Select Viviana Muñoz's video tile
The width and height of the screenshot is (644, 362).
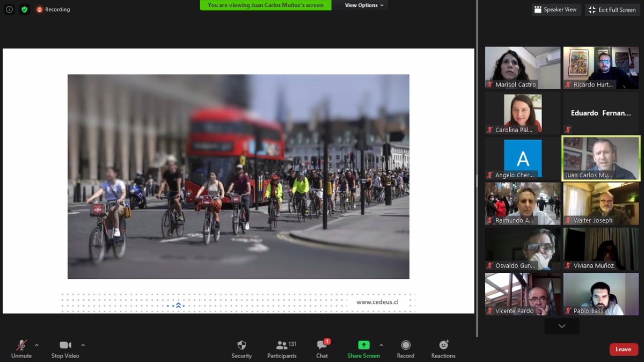[x=601, y=249]
